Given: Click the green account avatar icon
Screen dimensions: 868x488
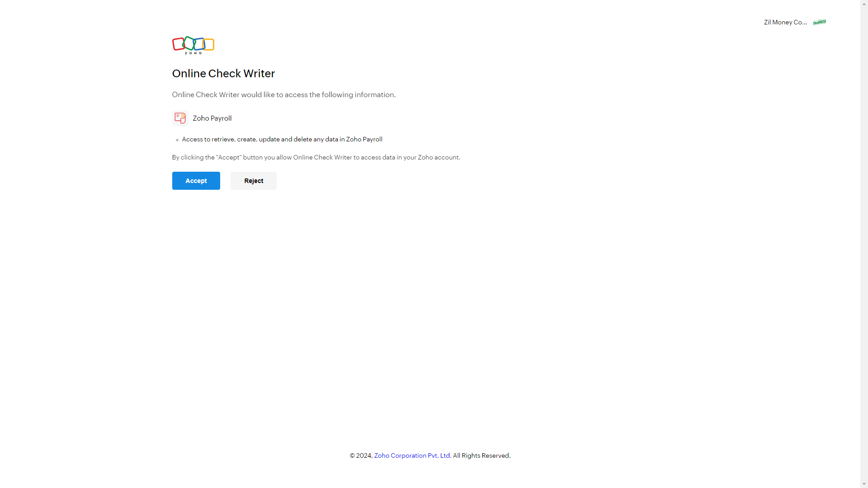Looking at the screenshot, I should point(819,22).
